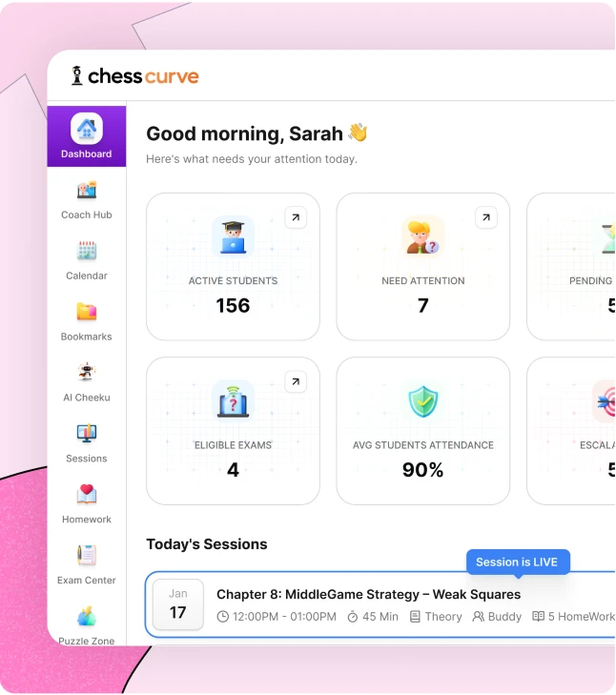The image size is (616, 695).
Task: Launch AI Cheeku robot icon
Action: (x=87, y=372)
